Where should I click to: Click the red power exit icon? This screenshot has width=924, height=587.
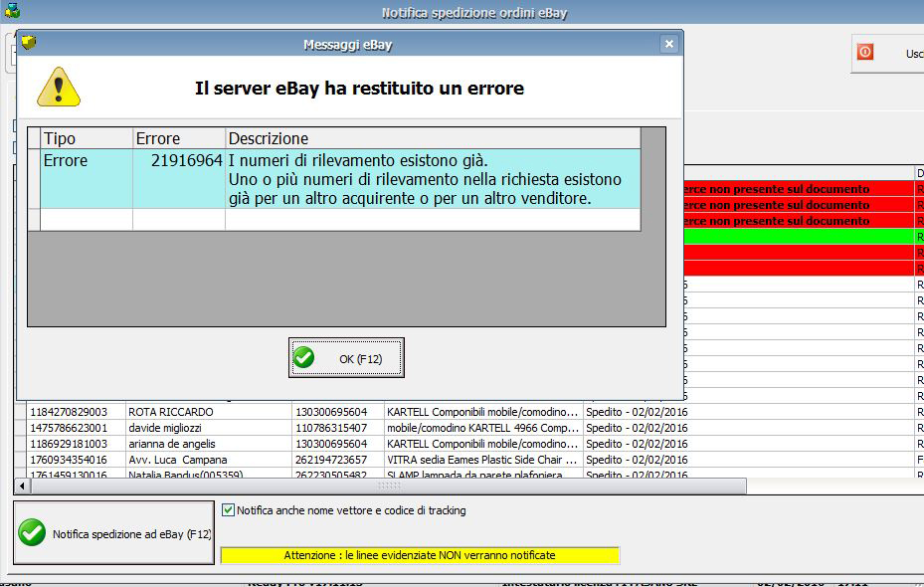[x=865, y=52]
